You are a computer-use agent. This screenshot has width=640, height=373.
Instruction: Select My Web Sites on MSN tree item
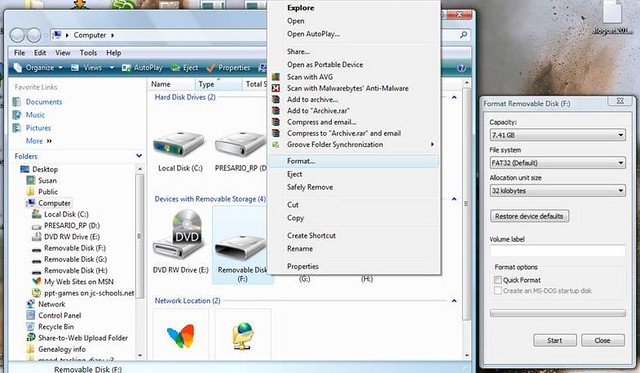pos(79,282)
